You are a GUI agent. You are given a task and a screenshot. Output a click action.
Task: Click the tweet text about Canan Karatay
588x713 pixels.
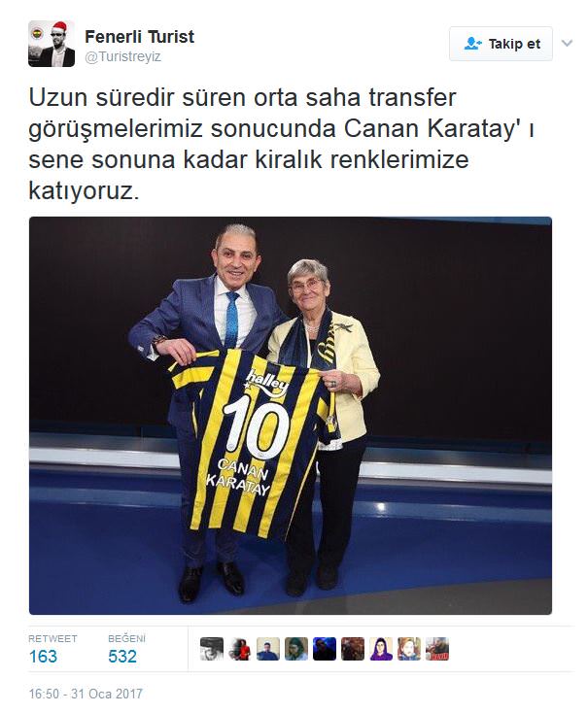[x=281, y=144]
